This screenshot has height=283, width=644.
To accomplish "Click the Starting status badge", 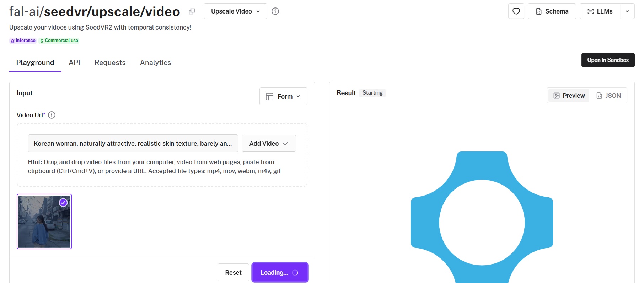I will pyautogui.click(x=372, y=93).
